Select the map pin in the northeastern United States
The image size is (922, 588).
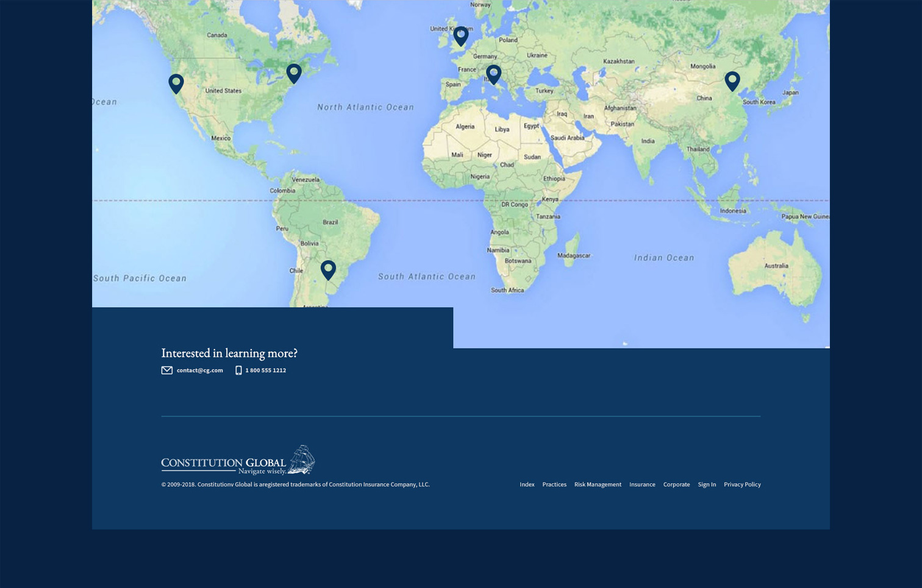(294, 73)
